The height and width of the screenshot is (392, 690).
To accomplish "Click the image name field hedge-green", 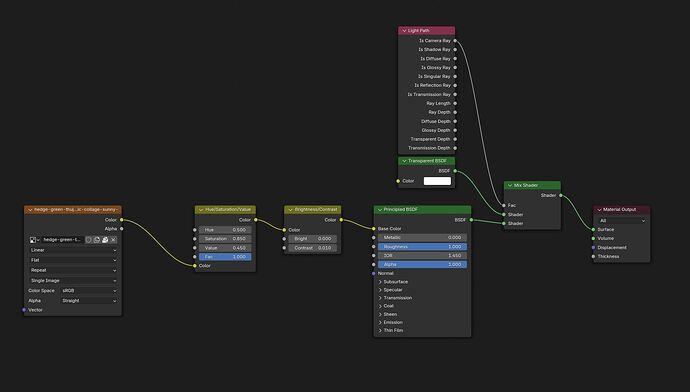I will (x=62, y=240).
